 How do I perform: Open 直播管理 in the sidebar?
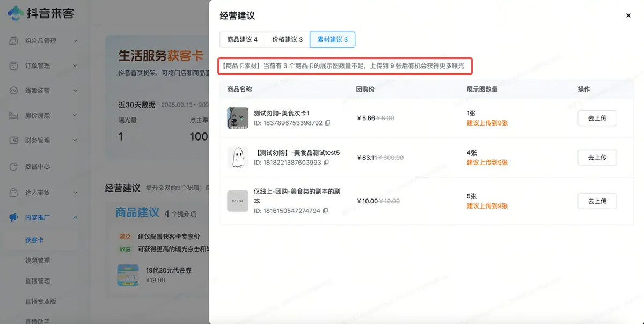point(38,281)
